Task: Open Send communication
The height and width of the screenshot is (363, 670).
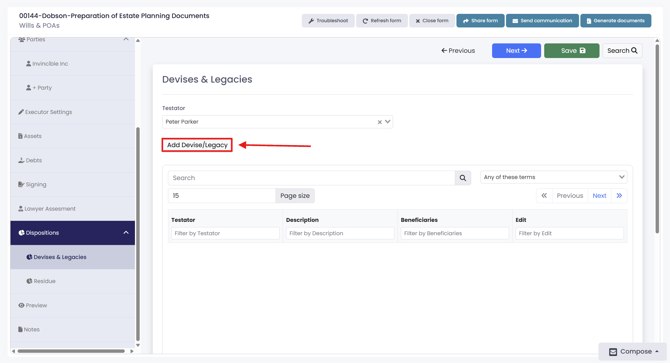Action: pyautogui.click(x=542, y=20)
